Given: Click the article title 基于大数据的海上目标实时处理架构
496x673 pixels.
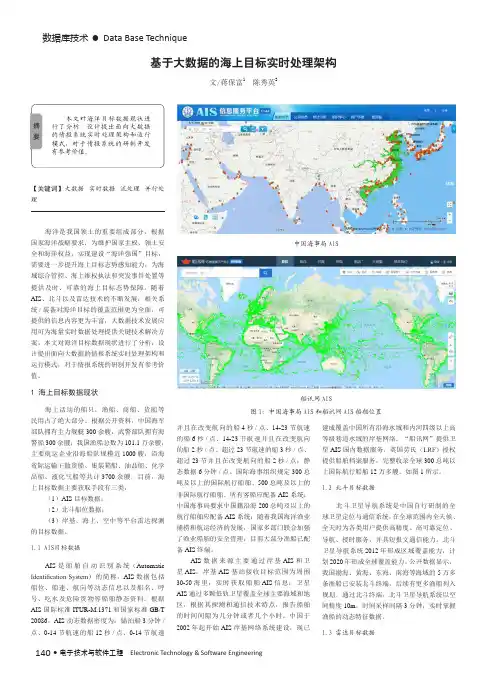Looking at the screenshot, I should pyautogui.click(x=243, y=63).
